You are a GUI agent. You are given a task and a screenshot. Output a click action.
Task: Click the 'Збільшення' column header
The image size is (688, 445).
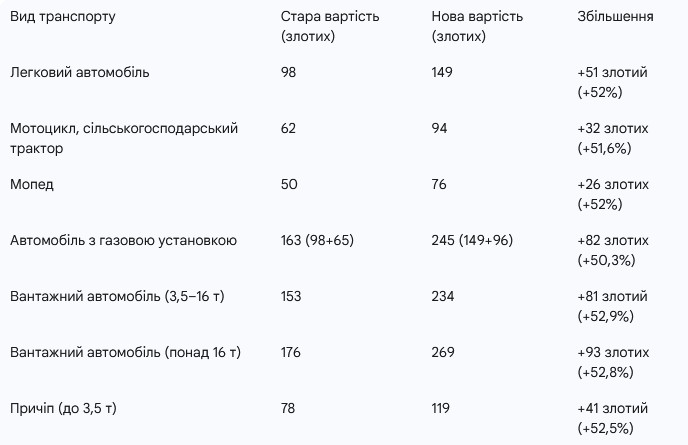pos(615,17)
